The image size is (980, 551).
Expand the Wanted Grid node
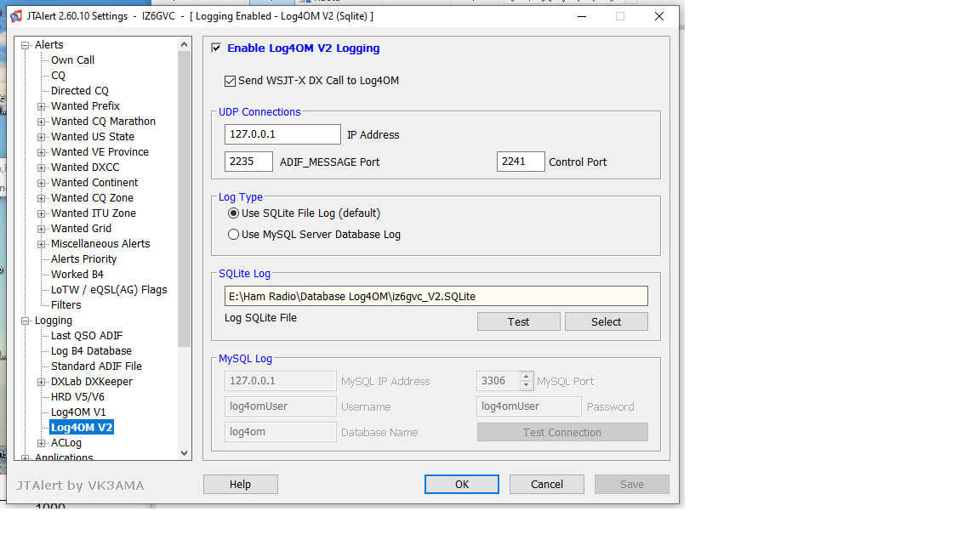41,229
